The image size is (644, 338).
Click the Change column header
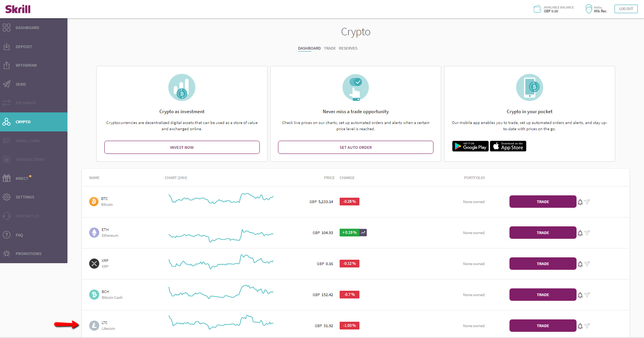coord(347,178)
